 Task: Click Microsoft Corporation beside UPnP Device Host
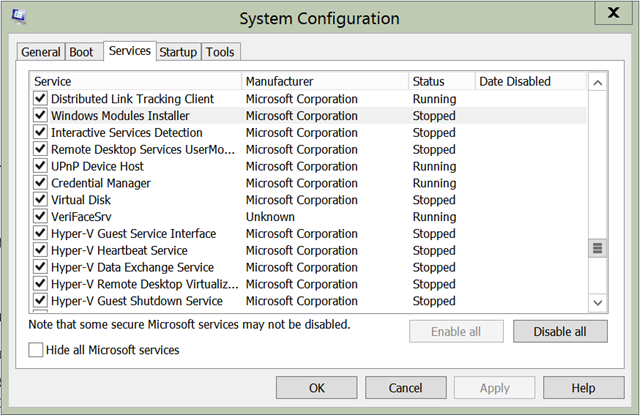(302, 166)
